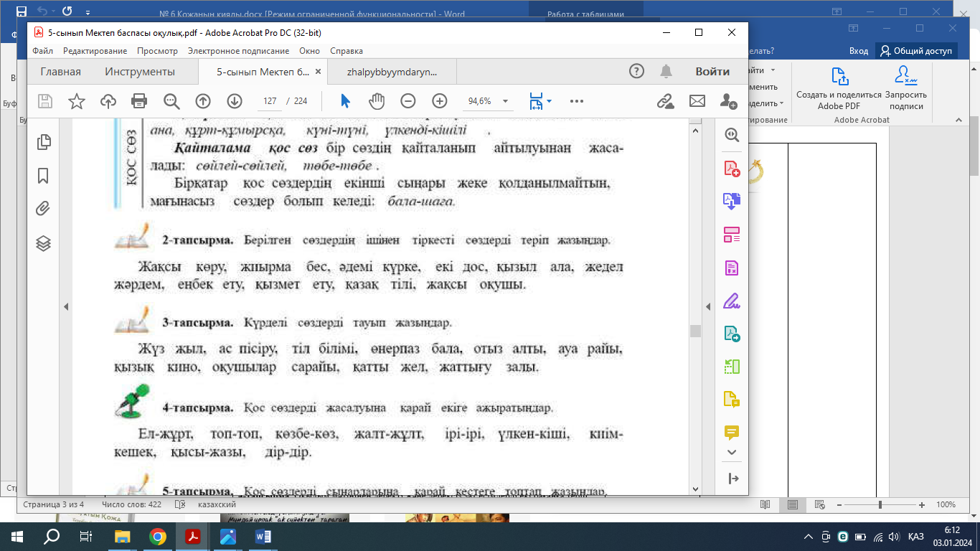This screenshot has width=980, height=551.
Task: Open the Просмотр menu
Action: [158, 51]
